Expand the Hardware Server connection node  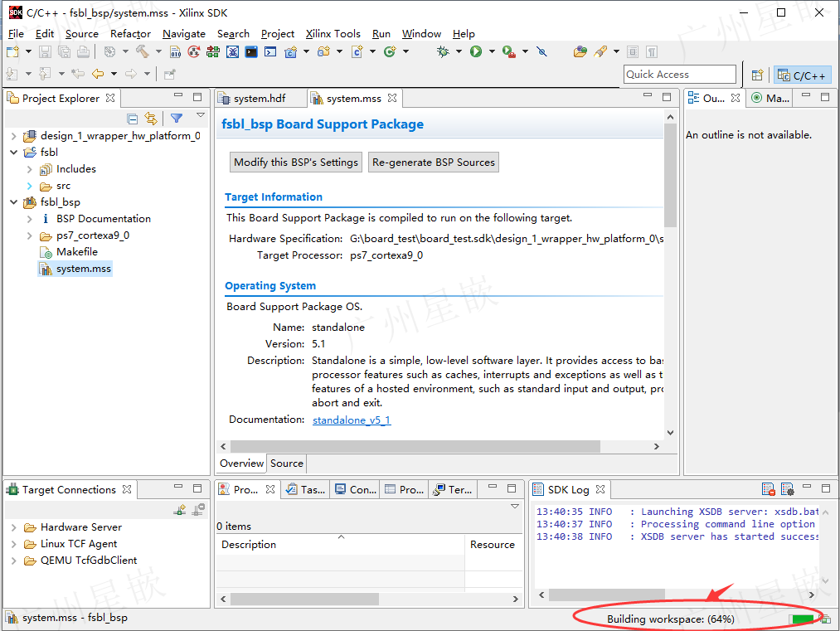point(14,527)
